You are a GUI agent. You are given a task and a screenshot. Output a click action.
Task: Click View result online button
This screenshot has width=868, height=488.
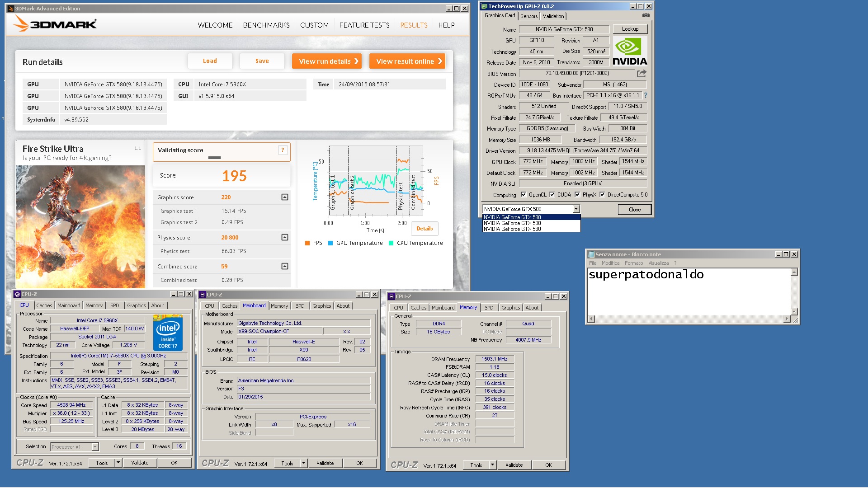pyautogui.click(x=407, y=61)
